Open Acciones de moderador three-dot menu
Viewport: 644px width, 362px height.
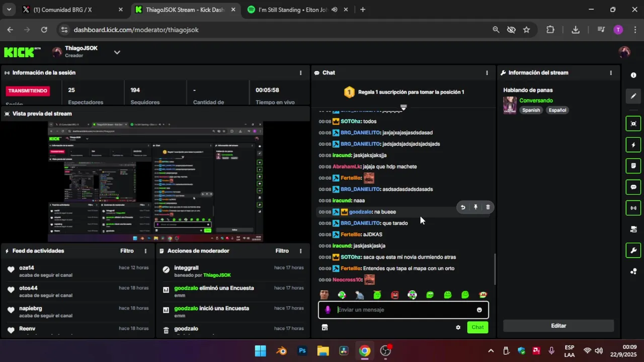(x=301, y=251)
